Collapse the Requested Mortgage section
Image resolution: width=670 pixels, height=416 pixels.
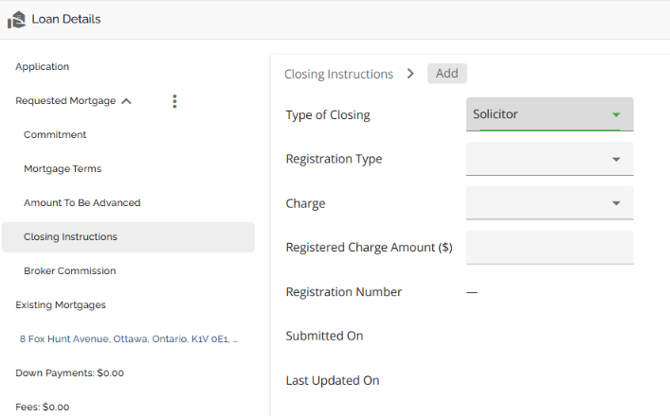coord(126,101)
